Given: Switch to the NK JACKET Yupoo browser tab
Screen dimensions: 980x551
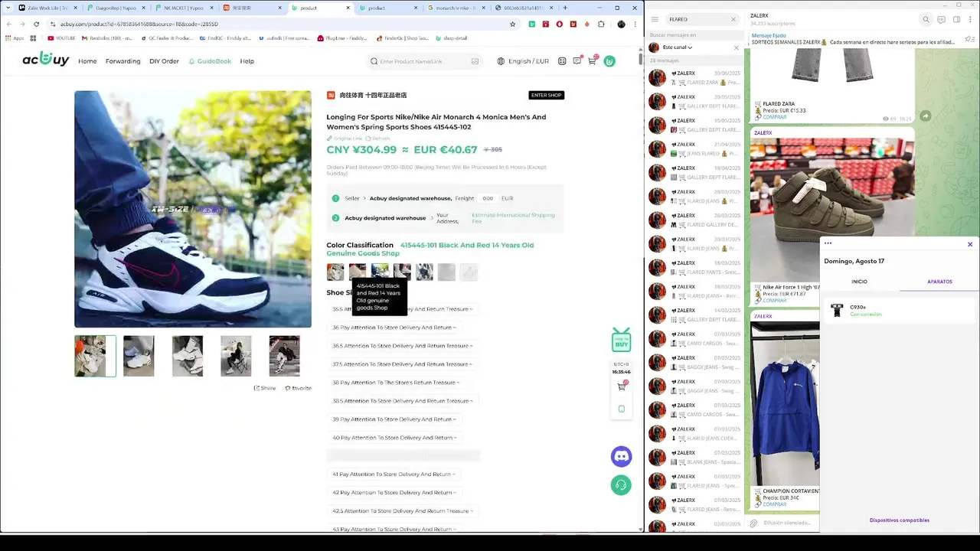Looking at the screenshot, I should pyautogui.click(x=183, y=8).
